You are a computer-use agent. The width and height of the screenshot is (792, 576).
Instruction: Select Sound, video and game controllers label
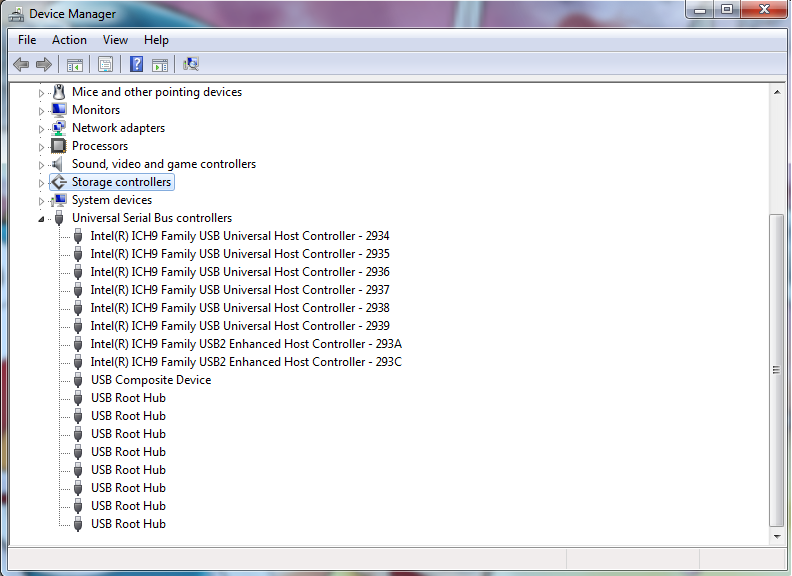click(x=164, y=164)
